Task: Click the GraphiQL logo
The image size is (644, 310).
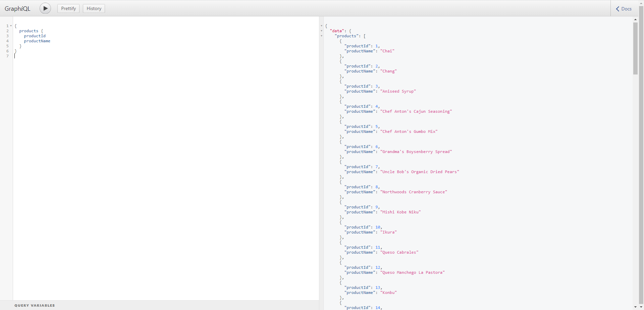Action: click(17, 8)
